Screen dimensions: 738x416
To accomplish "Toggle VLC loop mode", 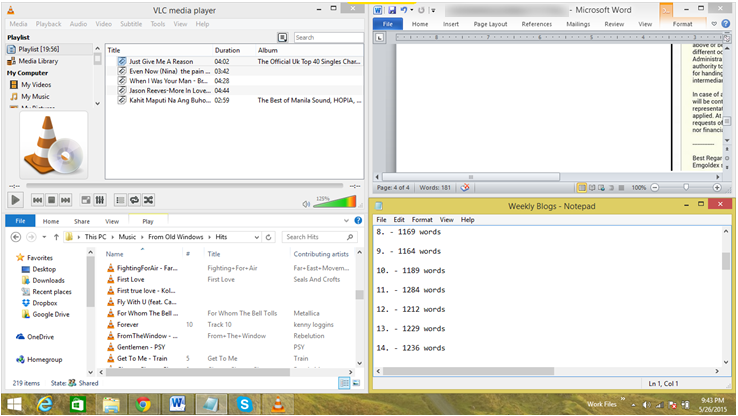I will click(134, 200).
